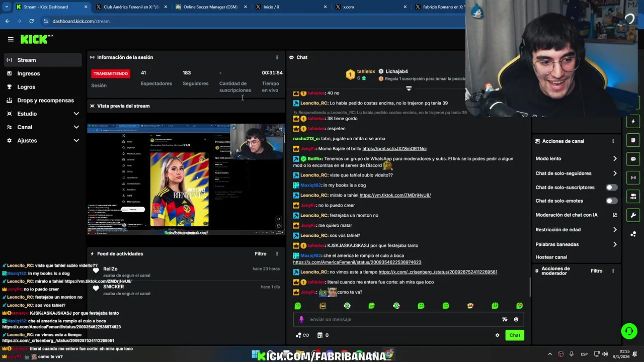Open activity feed three-dot options menu
The image size is (644, 362).
pos(277,254)
